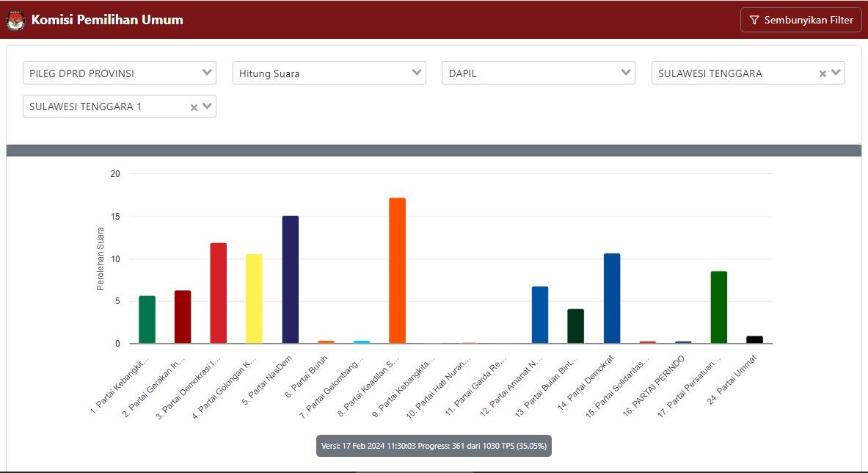
Task: Select the blue Partai Amanat bar
Action: [x=540, y=315]
